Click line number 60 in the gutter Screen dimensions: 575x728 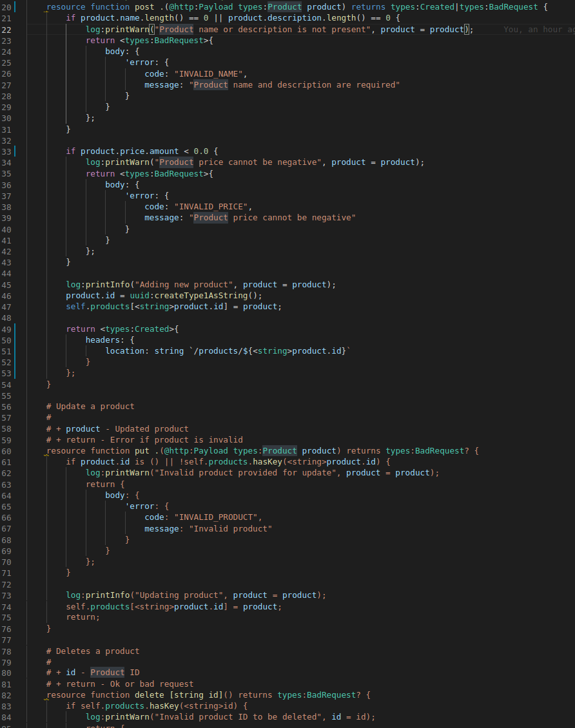tap(6, 451)
